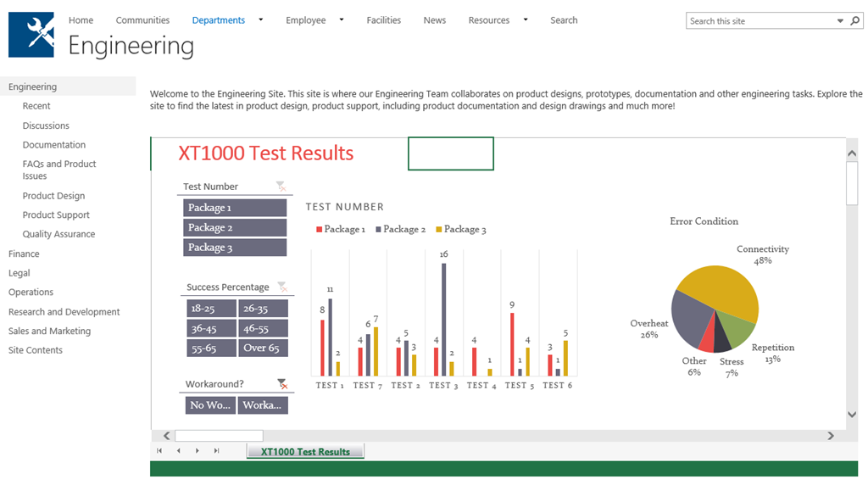Click the vertical scroll down arrow
868x485 pixels.
click(852, 414)
